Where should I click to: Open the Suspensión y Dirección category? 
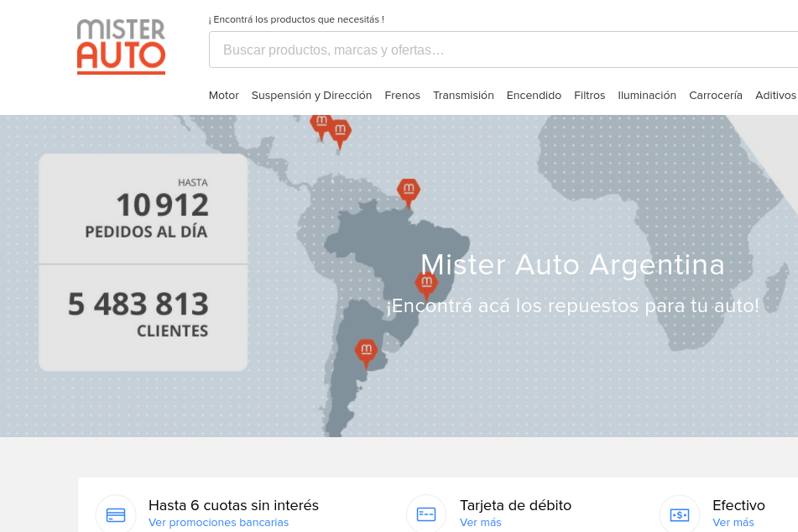pyautogui.click(x=311, y=96)
